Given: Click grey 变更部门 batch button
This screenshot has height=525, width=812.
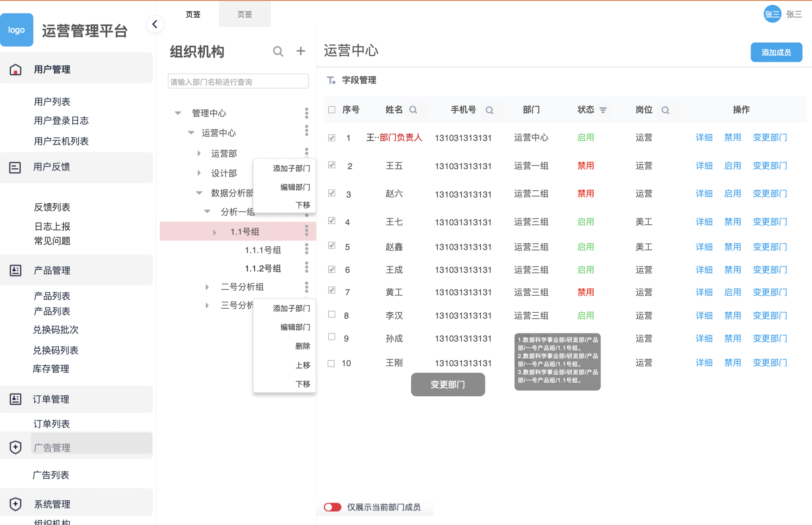Looking at the screenshot, I should pyautogui.click(x=448, y=385).
